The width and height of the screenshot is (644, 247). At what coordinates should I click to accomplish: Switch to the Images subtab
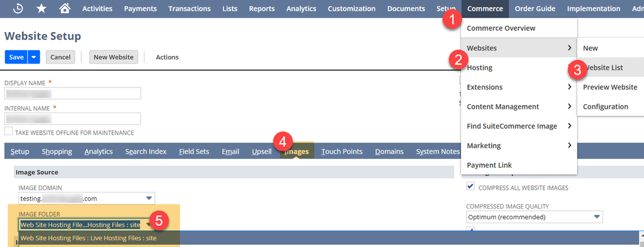297,151
